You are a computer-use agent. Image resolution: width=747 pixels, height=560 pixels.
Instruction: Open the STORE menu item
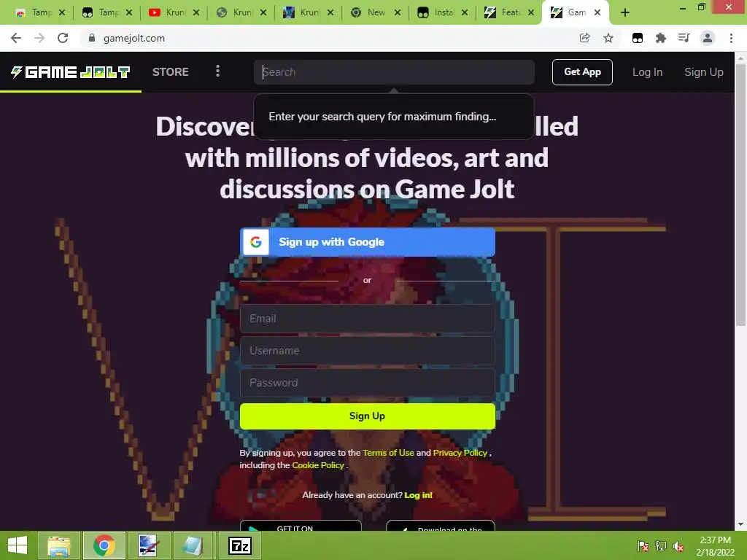[x=171, y=72]
